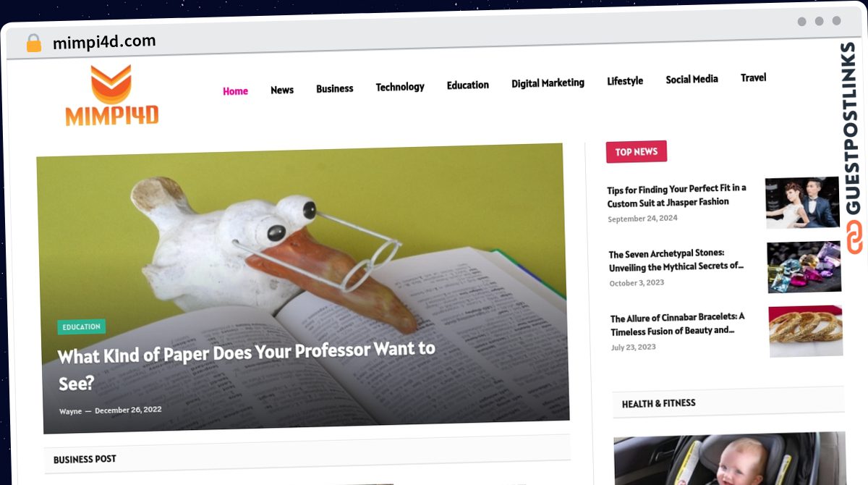
Task: Click the GuestPostLinks chain logo icon
Action: (x=855, y=238)
